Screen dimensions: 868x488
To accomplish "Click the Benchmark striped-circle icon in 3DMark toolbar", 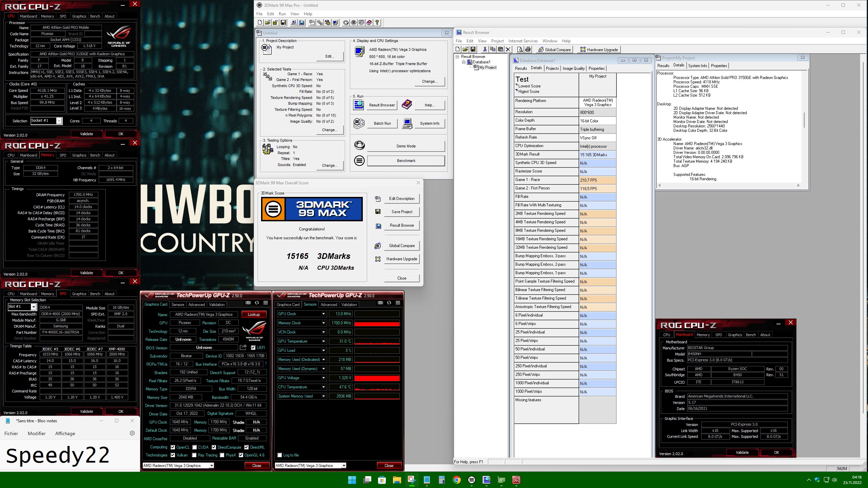I will [354, 23].
